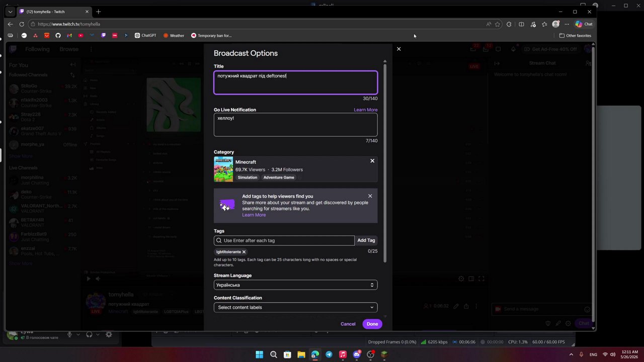Expand Select content labels dropdown
Image resolution: width=644 pixels, height=362 pixels.
(295, 307)
